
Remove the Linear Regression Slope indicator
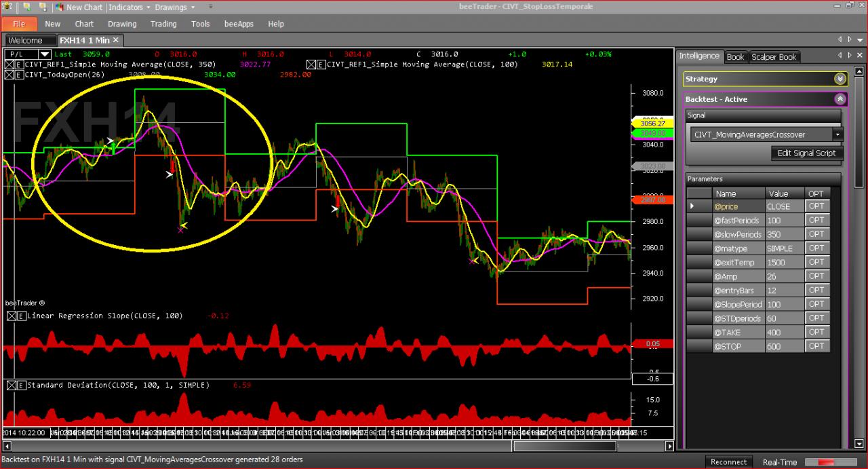click(x=12, y=316)
